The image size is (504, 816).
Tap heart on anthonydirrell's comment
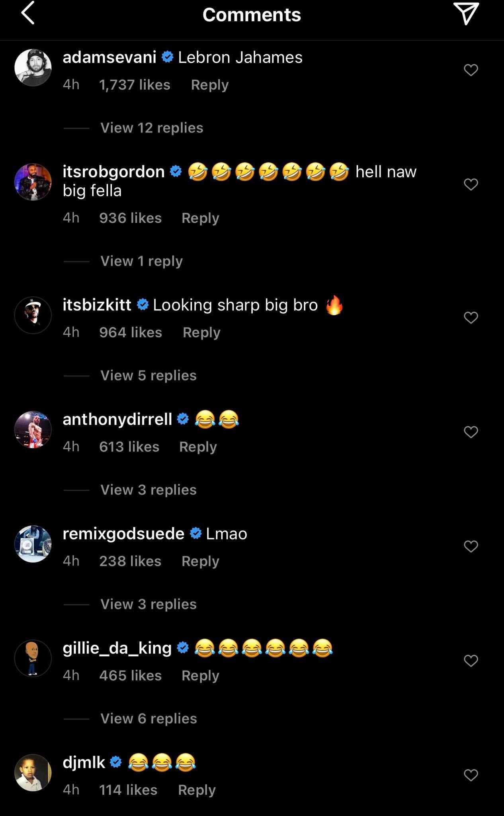(x=471, y=432)
